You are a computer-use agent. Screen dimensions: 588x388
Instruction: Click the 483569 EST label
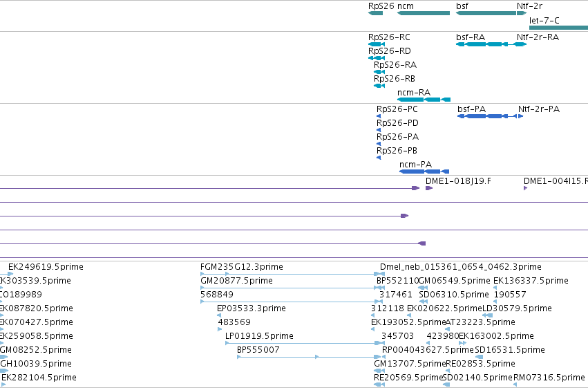pos(234,322)
